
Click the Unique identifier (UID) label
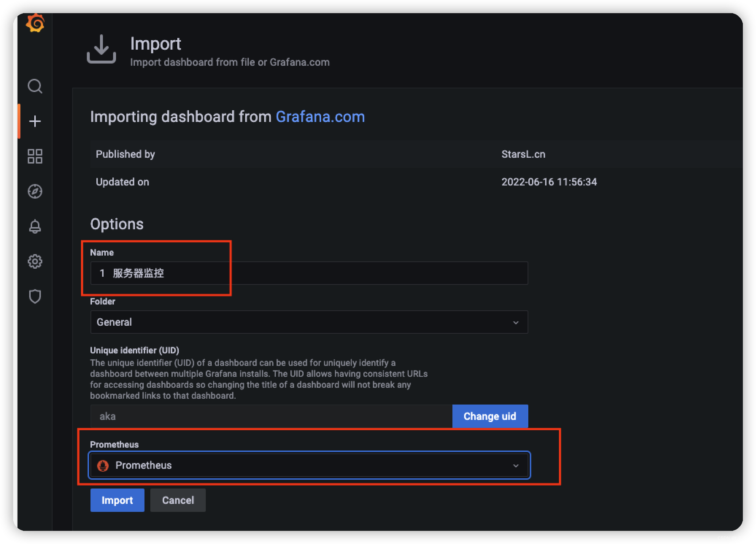(x=135, y=350)
